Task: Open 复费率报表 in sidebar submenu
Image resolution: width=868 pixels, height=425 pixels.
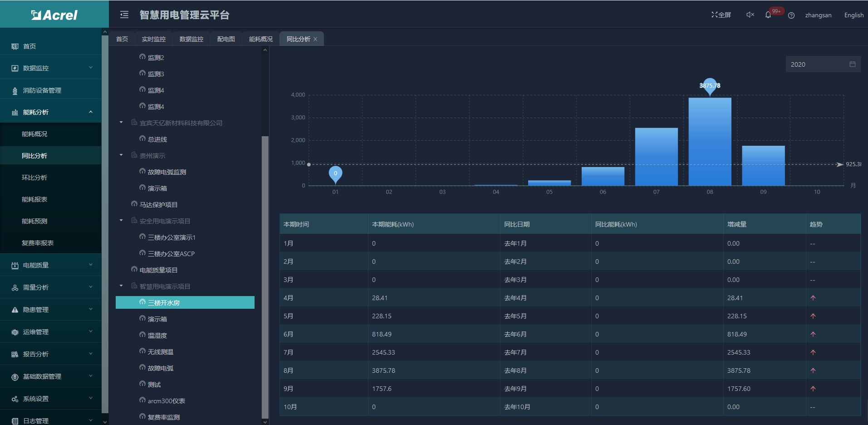Action: point(38,243)
